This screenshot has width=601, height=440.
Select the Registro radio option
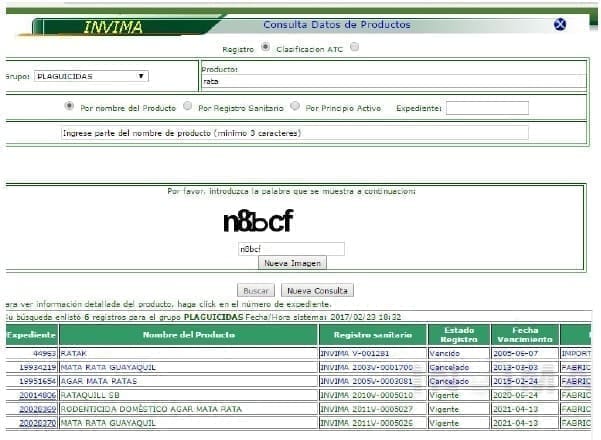[x=265, y=47]
